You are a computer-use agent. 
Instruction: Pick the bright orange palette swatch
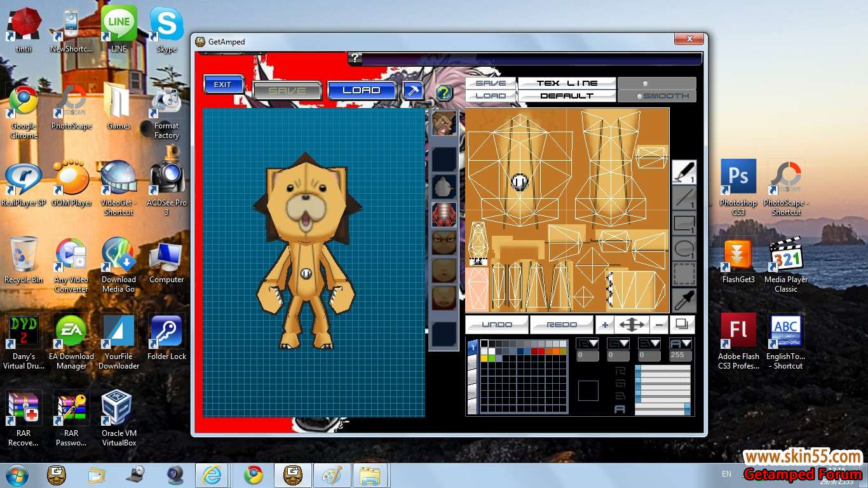point(556,351)
